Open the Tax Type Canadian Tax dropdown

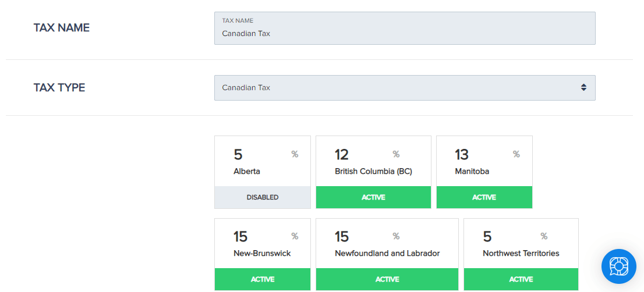coord(405,88)
